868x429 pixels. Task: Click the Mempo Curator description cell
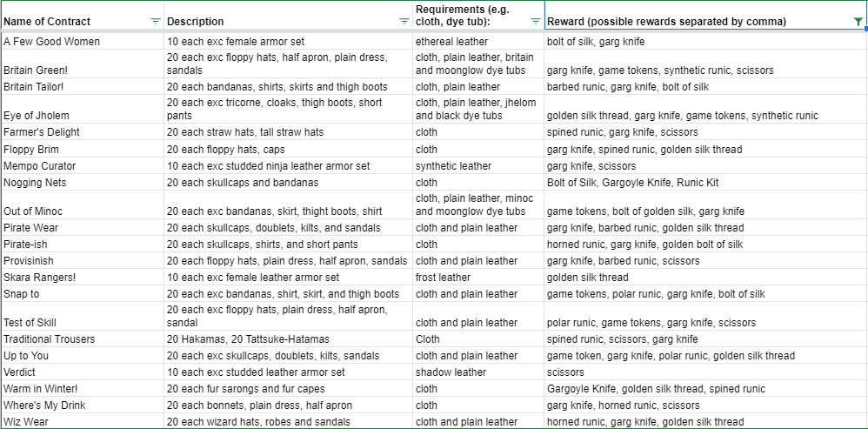click(x=289, y=166)
